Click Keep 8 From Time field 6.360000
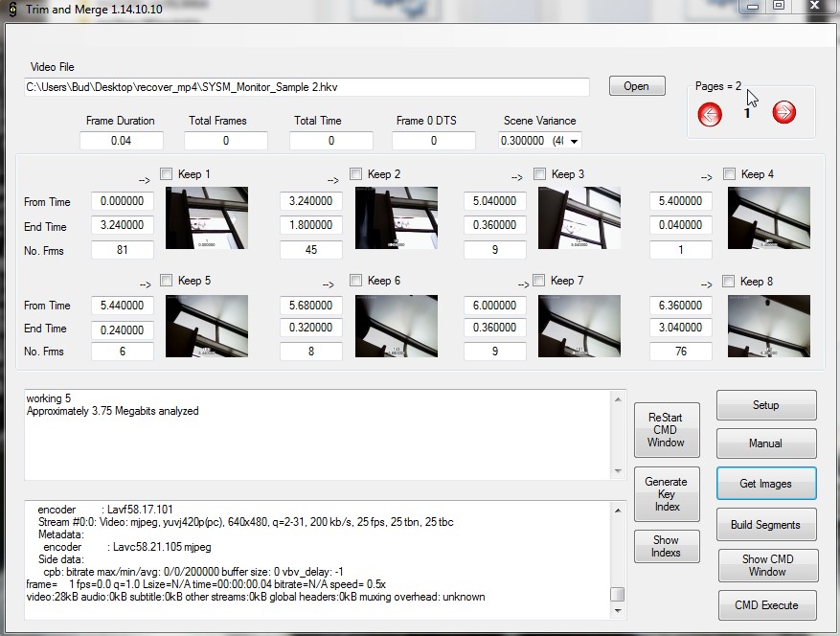The width and height of the screenshot is (840, 636). (x=681, y=306)
